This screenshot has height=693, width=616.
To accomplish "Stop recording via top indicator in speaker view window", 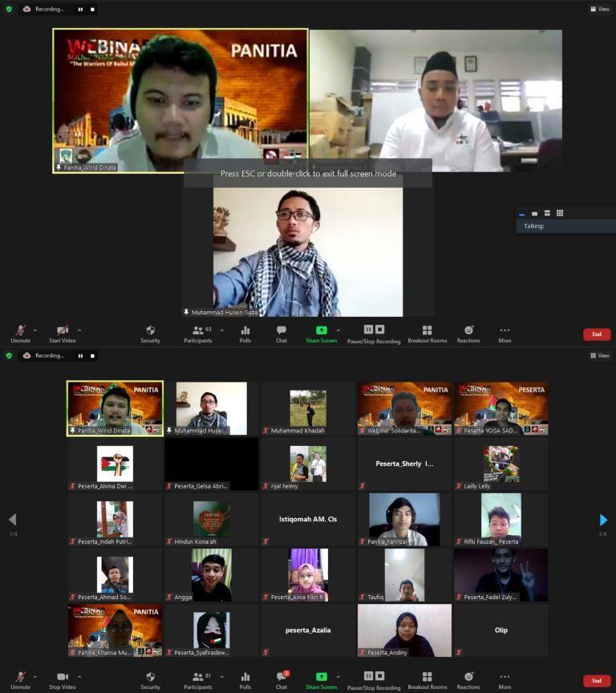I will 92,10.
